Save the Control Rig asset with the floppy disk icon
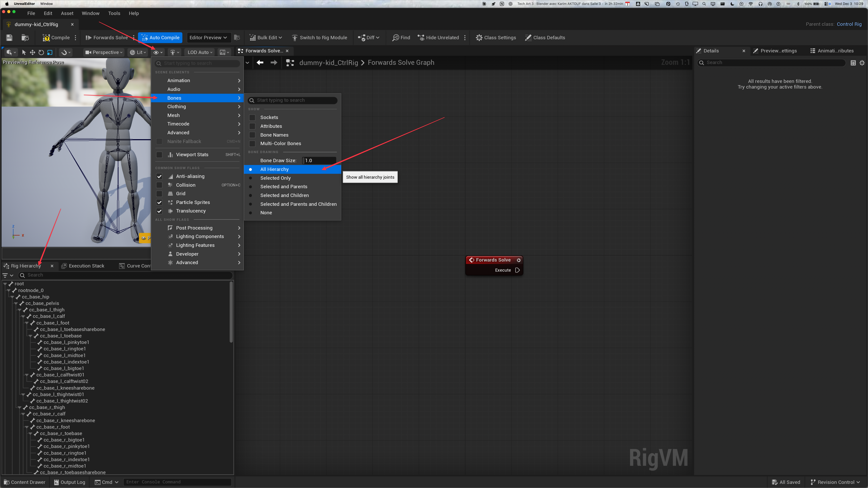The width and height of the screenshot is (868, 488). [x=9, y=38]
